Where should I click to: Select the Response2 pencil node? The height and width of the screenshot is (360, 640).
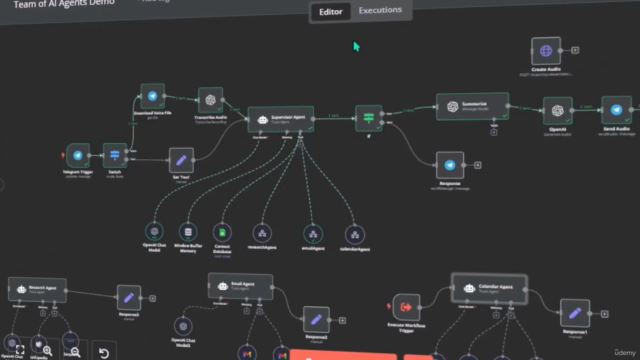pyautogui.click(x=316, y=320)
